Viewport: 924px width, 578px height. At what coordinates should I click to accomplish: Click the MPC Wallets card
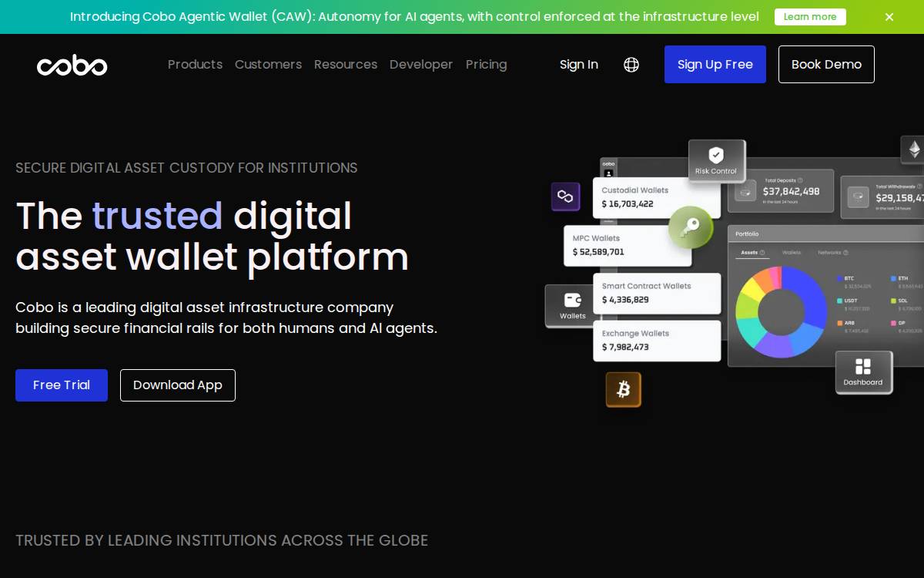click(x=628, y=246)
